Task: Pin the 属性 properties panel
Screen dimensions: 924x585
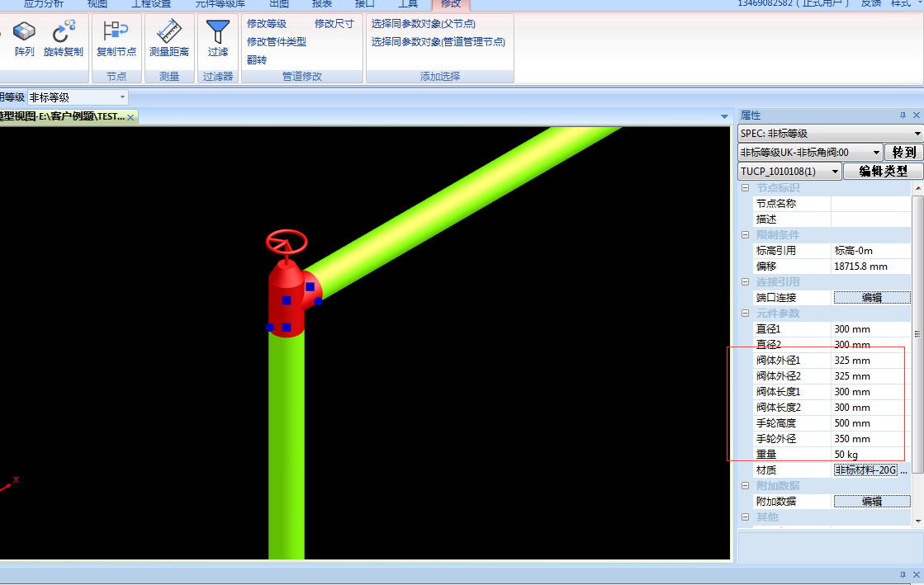Action: point(903,116)
